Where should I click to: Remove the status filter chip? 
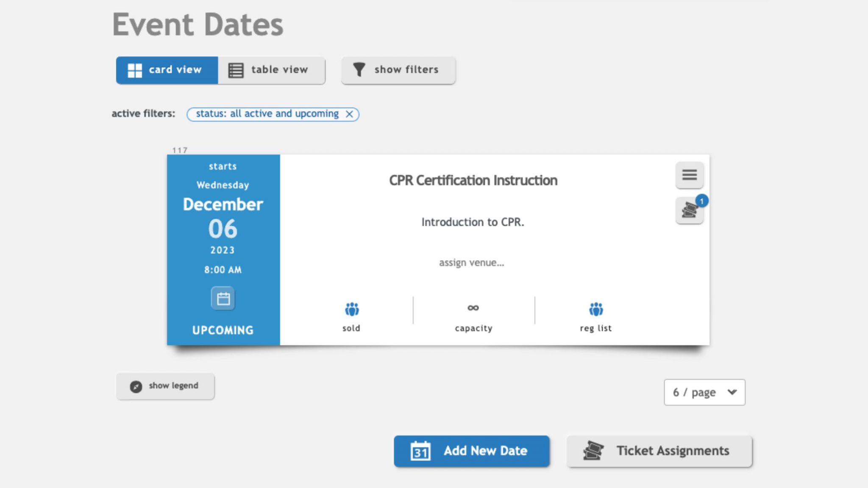pos(349,114)
